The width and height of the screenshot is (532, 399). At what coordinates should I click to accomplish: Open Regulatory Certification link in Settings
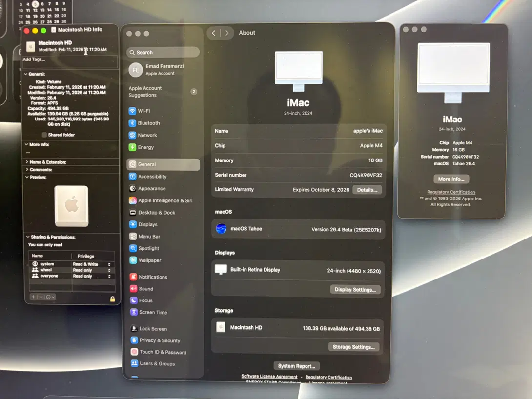pos(328,377)
